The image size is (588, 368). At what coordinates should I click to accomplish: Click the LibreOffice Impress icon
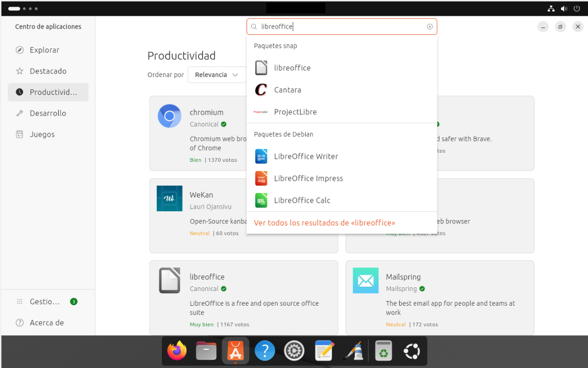261,178
